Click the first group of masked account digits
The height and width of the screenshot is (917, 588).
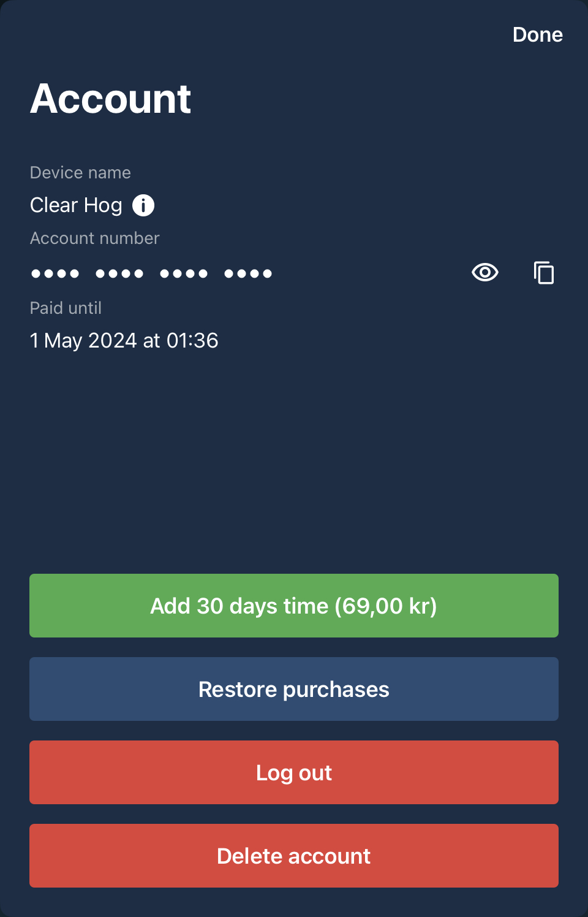tap(55, 273)
